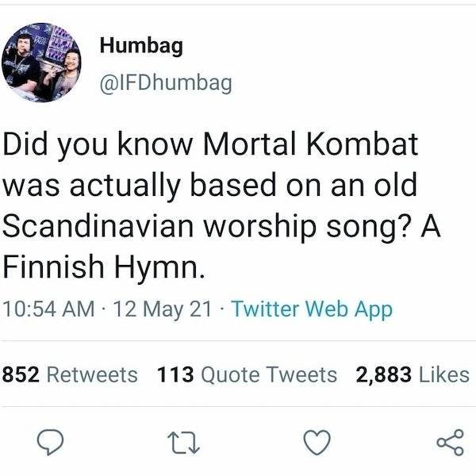Visit the @IFDhumbag handle

[x=166, y=83]
